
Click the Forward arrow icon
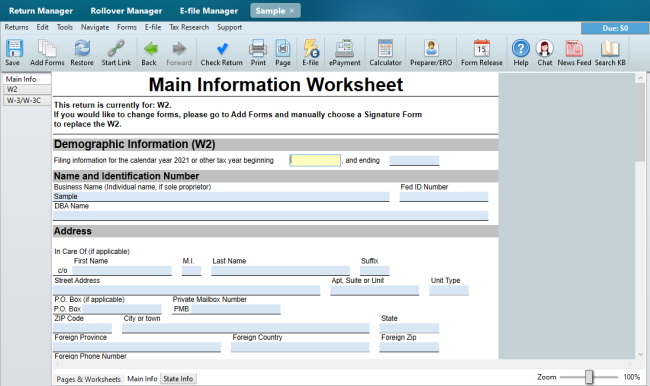pyautogui.click(x=179, y=49)
